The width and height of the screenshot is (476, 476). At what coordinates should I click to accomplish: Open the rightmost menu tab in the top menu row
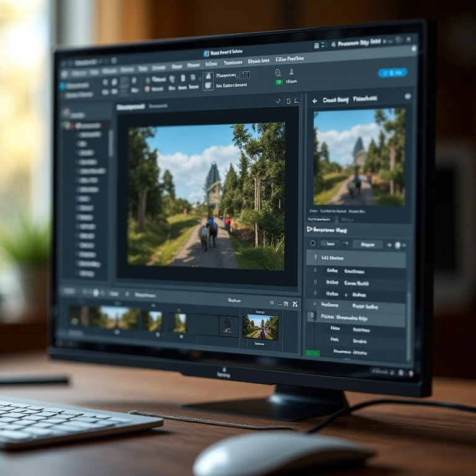point(290,59)
